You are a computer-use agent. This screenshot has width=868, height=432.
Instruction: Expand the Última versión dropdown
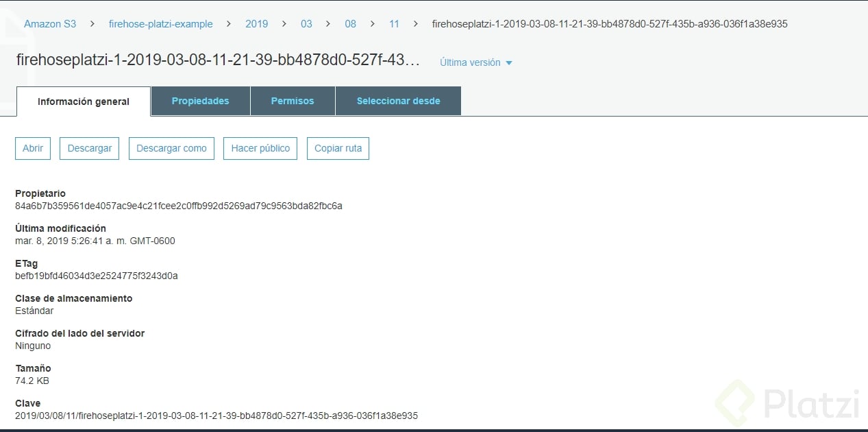click(476, 62)
